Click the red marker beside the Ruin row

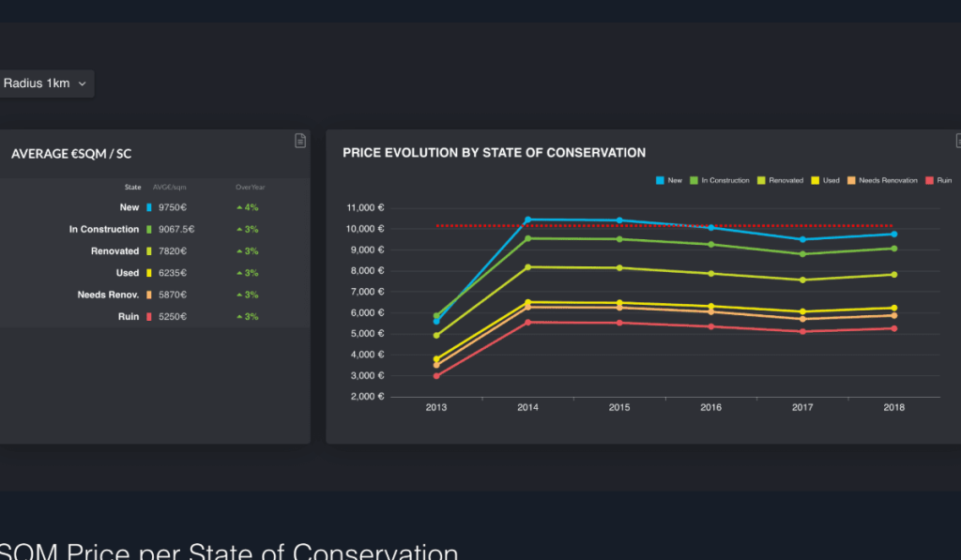(148, 316)
